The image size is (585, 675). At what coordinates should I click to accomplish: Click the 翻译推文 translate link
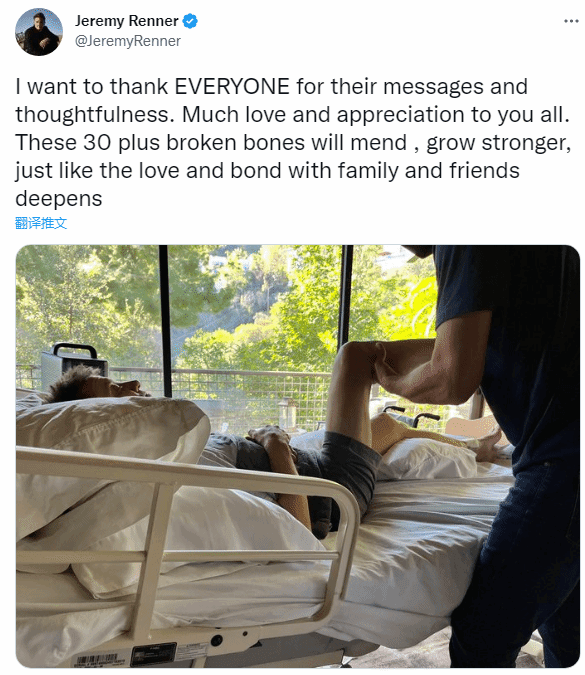tap(41, 223)
